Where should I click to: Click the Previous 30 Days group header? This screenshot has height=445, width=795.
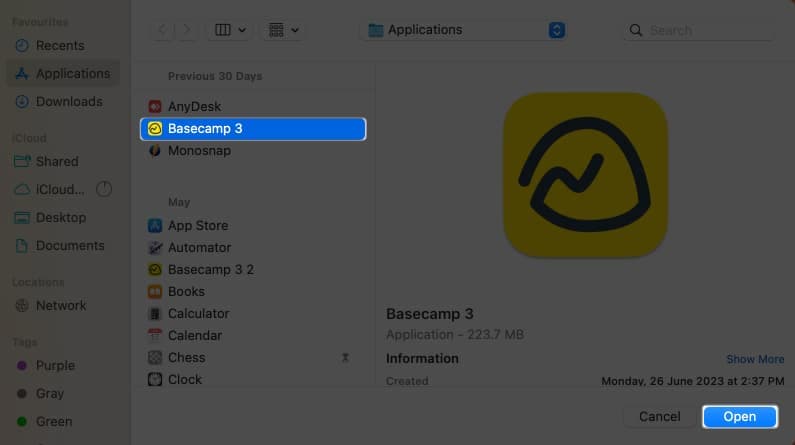(x=215, y=76)
